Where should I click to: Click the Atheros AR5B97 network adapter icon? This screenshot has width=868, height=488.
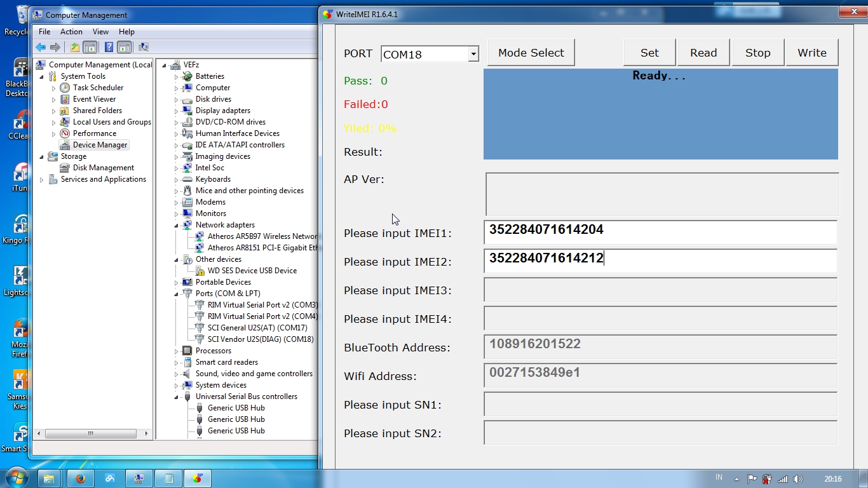[200, 236]
